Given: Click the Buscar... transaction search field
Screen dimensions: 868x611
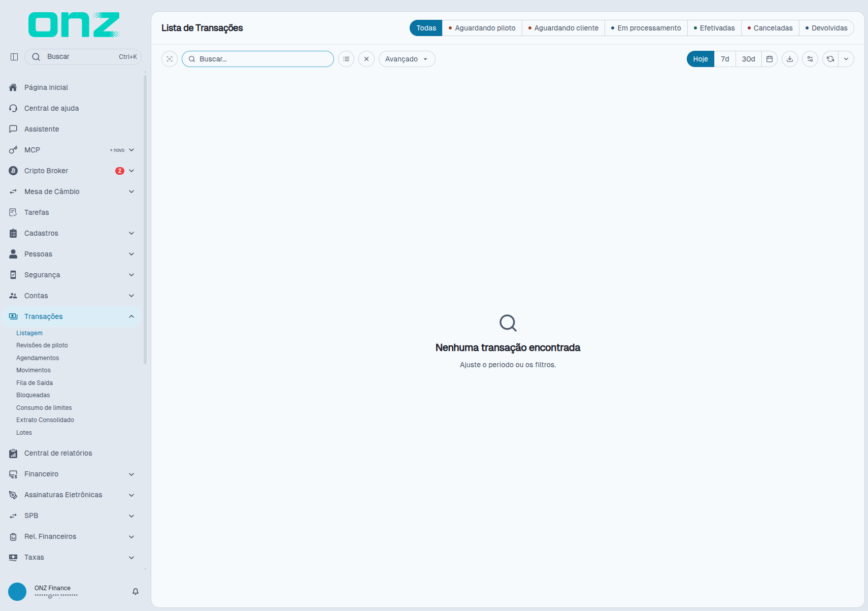Looking at the screenshot, I should tap(258, 59).
